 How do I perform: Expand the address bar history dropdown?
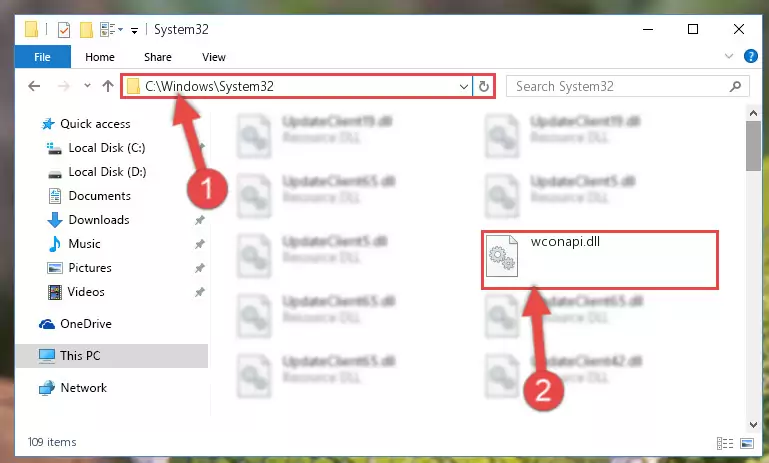tap(463, 87)
